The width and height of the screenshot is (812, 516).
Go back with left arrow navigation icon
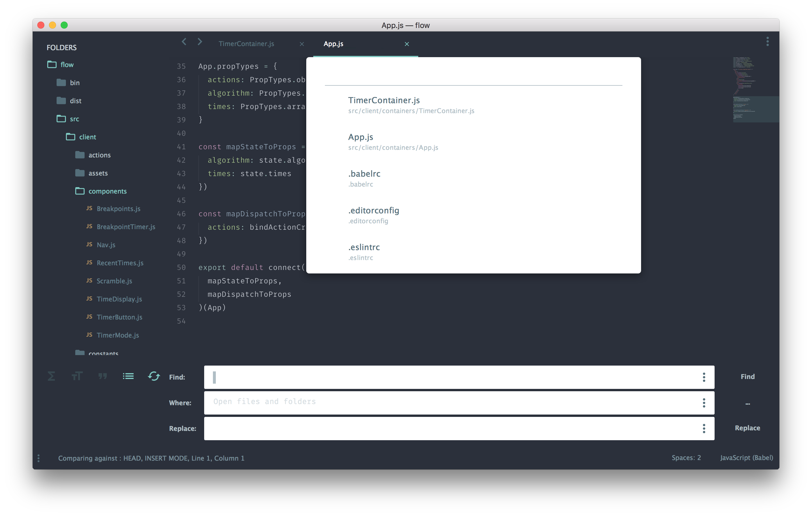pos(184,42)
